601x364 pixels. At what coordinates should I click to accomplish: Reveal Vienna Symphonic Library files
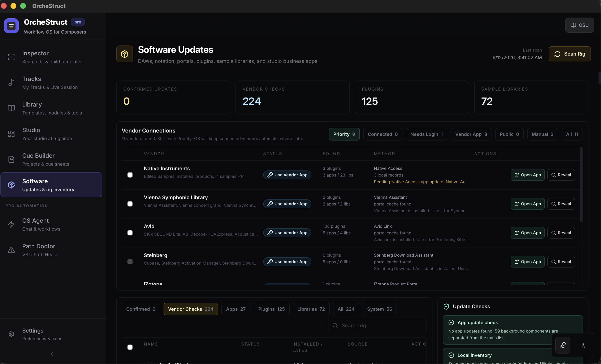pos(561,204)
